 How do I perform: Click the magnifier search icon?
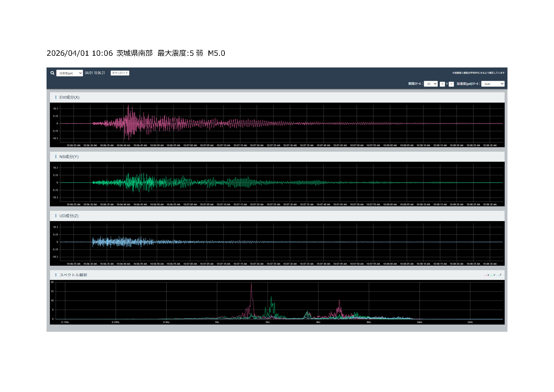point(52,73)
